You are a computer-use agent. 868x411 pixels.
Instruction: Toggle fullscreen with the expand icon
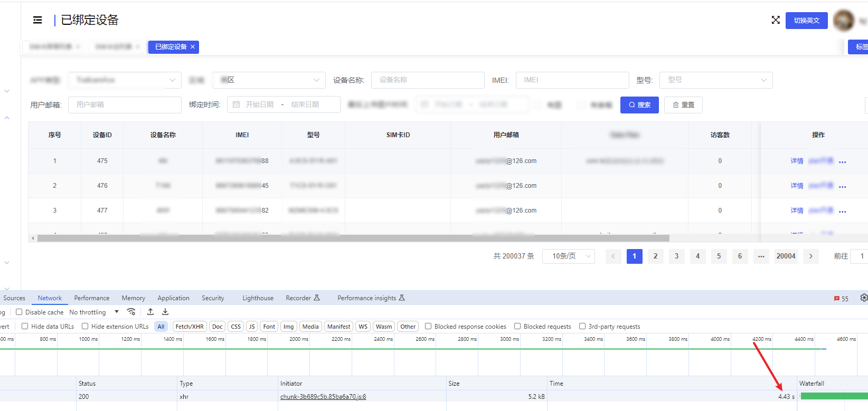click(775, 20)
